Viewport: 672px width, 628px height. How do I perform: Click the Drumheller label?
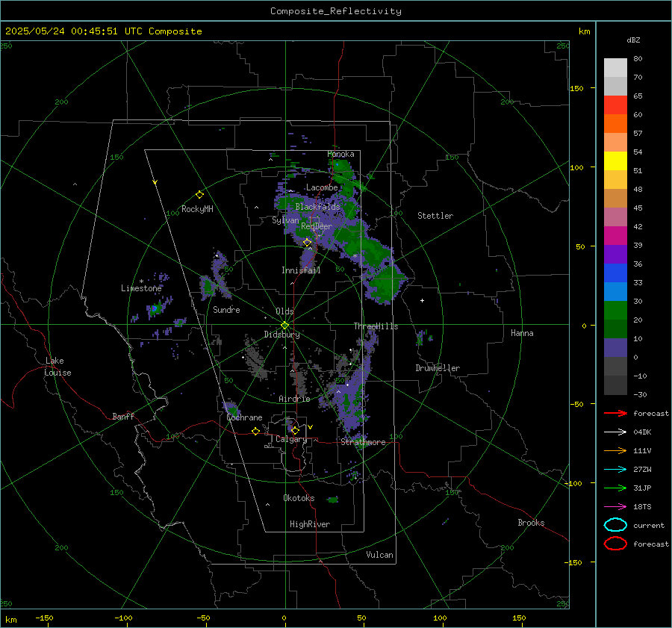coord(438,368)
